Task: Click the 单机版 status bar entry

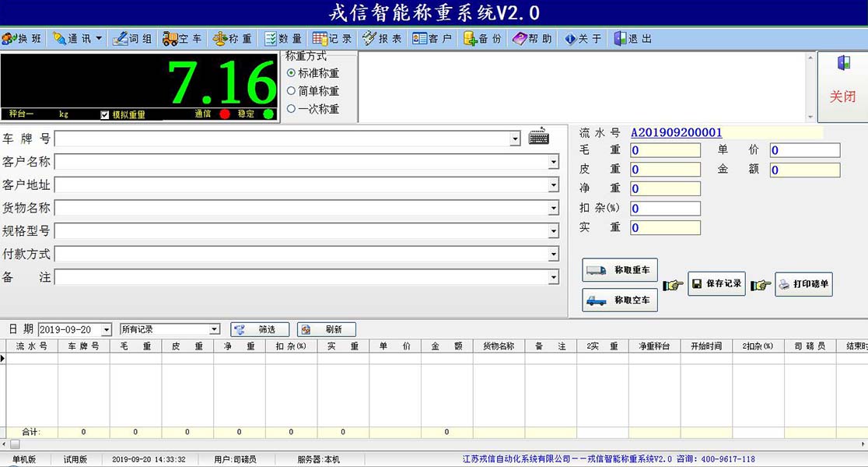Action: (24, 459)
